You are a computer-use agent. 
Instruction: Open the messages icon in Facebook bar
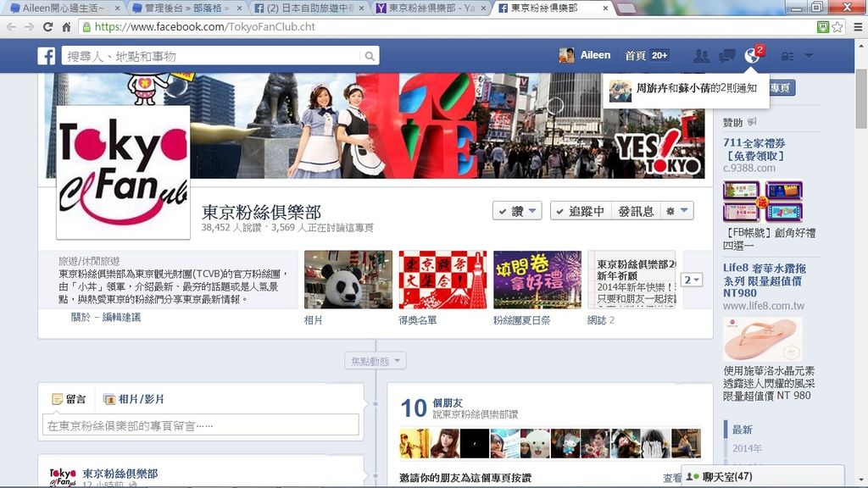[726, 56]
